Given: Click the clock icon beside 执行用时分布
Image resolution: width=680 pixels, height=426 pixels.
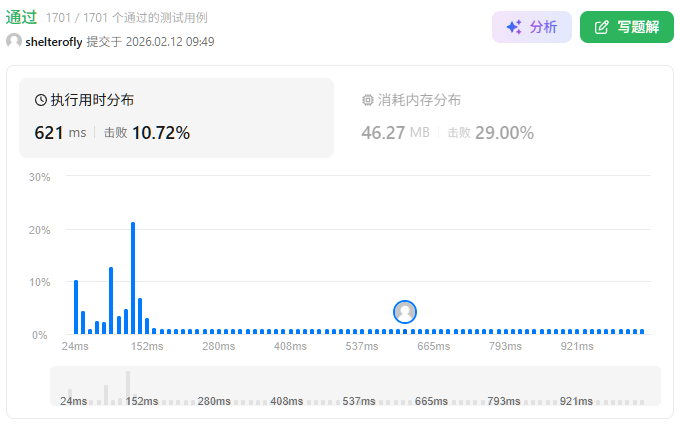Looking at the screenshot, I should pos(41,100).
